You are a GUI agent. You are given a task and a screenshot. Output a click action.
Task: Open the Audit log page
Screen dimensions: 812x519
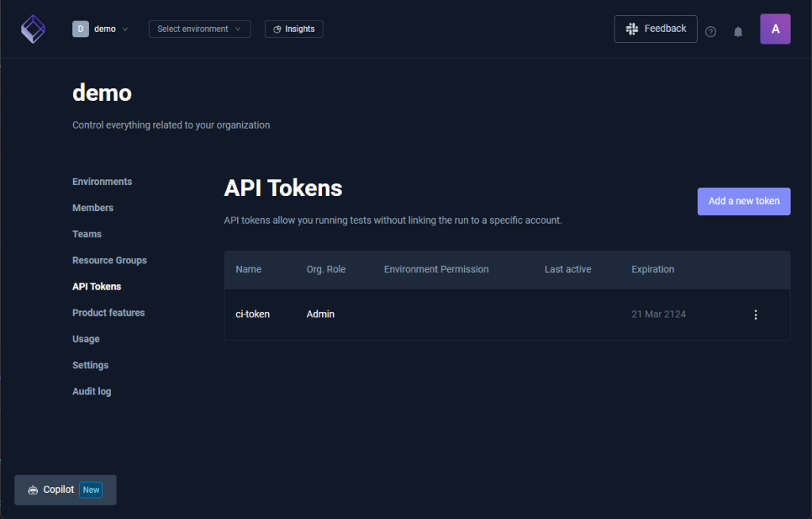pos(92,391)
